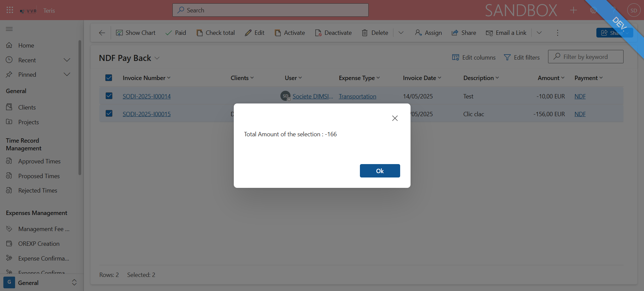
Task: Close the total amount dialog with X
Action: tap(395, 118)
